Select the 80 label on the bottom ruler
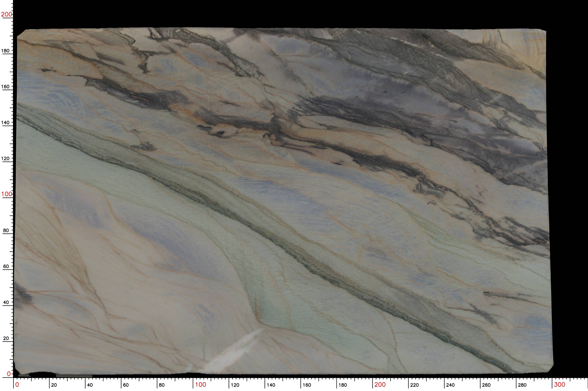The height and width of the screenshot is (391, 588). click(162, 385)
